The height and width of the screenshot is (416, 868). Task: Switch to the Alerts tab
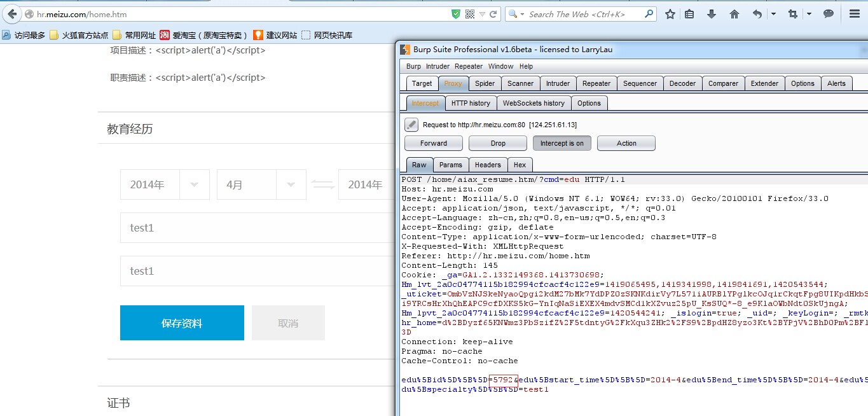point(837,83)
